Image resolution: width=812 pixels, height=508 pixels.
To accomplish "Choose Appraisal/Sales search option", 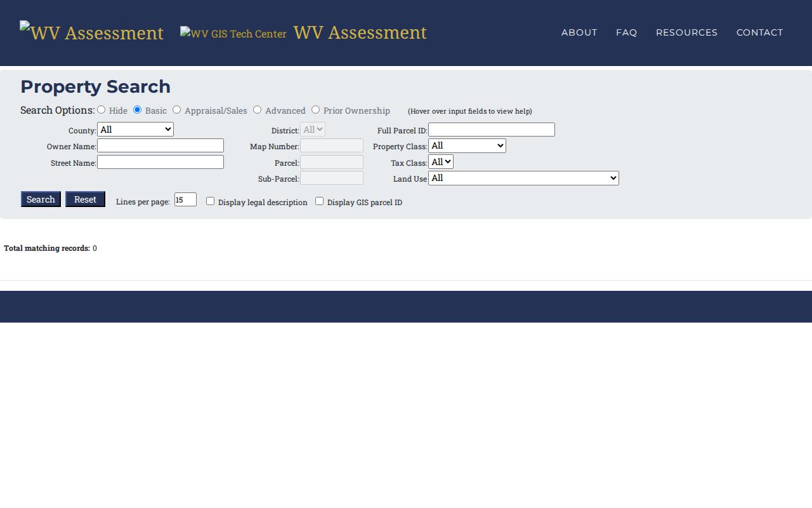I will pos(176,110).
